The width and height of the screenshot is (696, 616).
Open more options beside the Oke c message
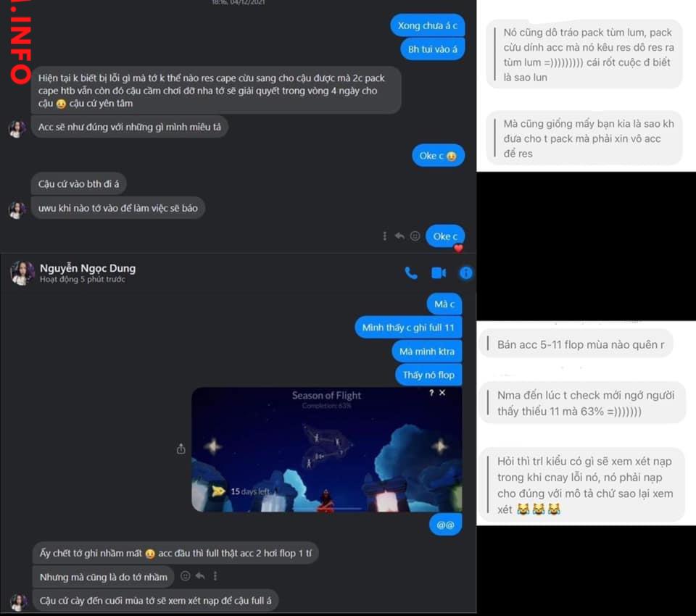tap(384, 236)
